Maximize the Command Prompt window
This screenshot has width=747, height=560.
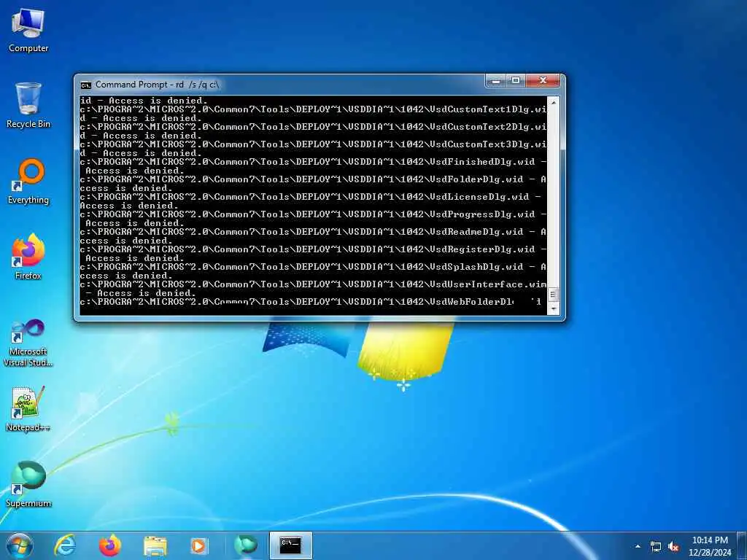(x=516, y=80)
